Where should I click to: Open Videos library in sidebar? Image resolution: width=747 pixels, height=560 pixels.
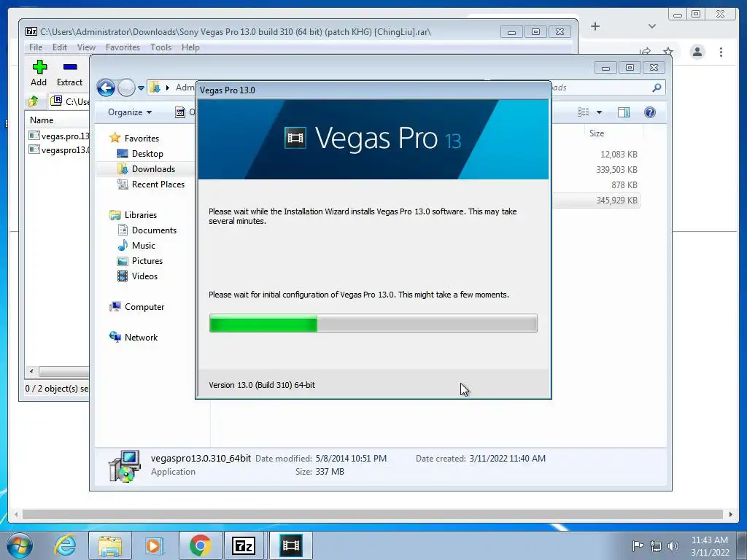click(144, 276)
